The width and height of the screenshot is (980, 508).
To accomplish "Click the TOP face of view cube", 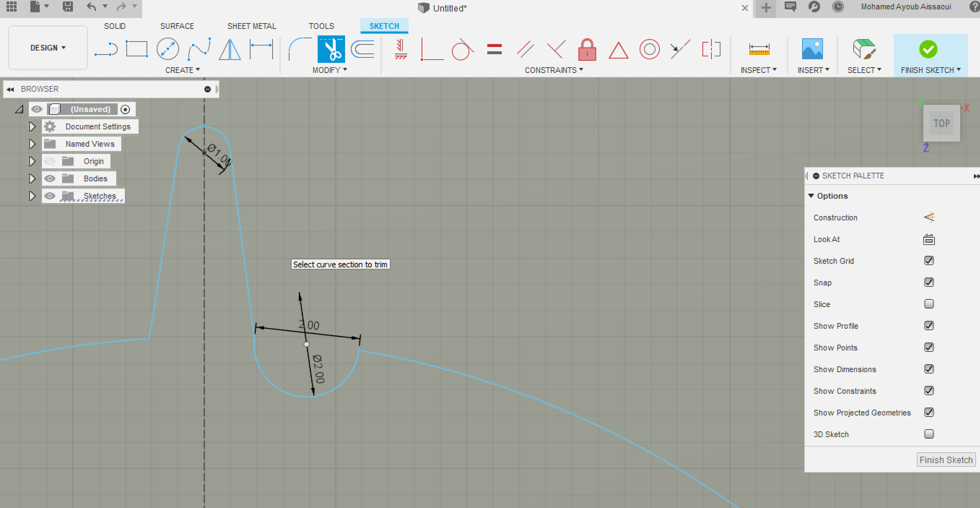I will (x=941, y=123).
